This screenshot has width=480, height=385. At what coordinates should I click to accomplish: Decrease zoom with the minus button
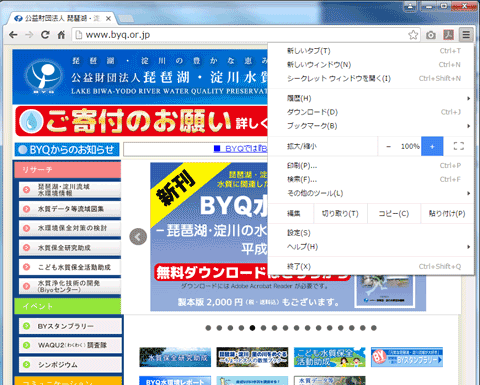coord(388,146)
